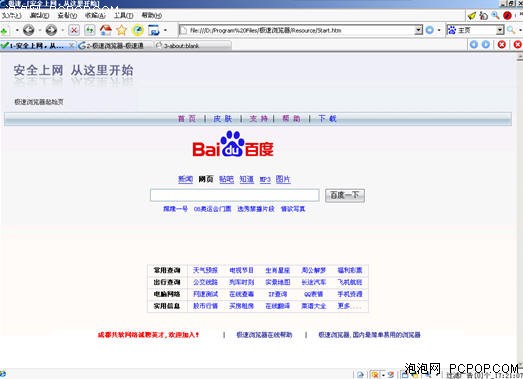
Task: Expand the address bar URL dropdown
Action: (x=419, y=30)
